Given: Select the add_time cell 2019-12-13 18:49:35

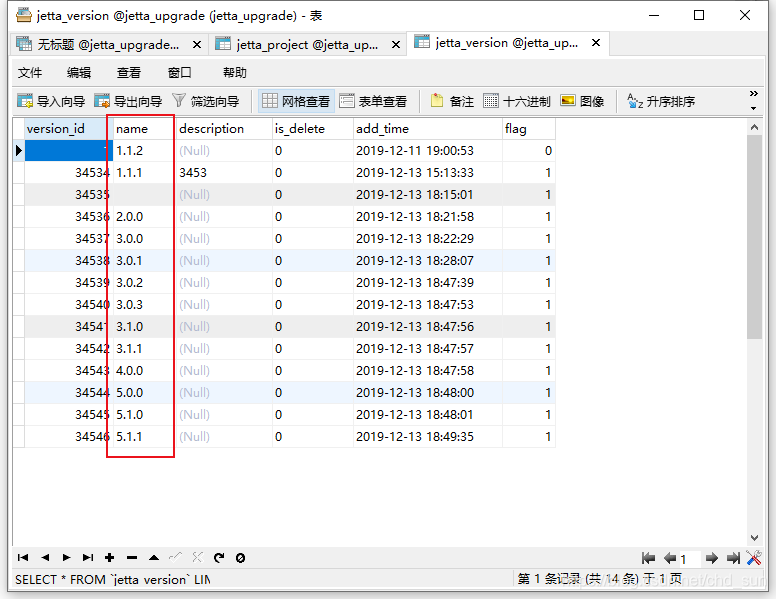Looking at the screenshot, I should click(428, 437).
